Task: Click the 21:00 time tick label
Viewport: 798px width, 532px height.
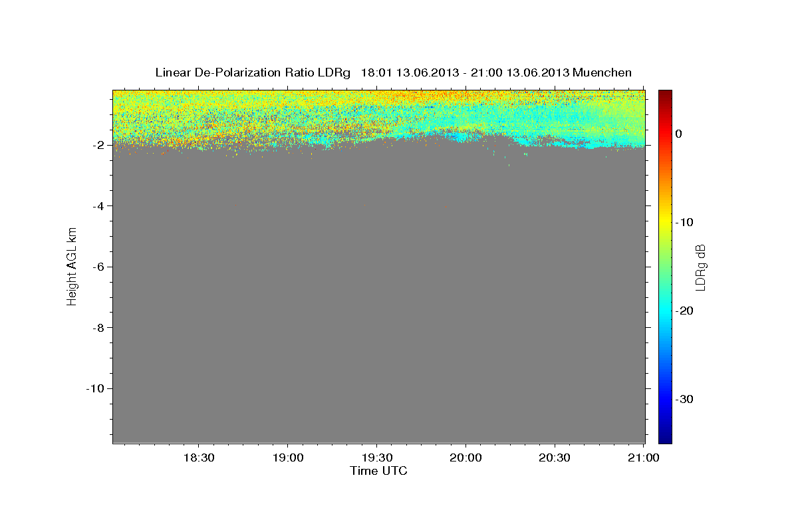Action: [644, 458]
